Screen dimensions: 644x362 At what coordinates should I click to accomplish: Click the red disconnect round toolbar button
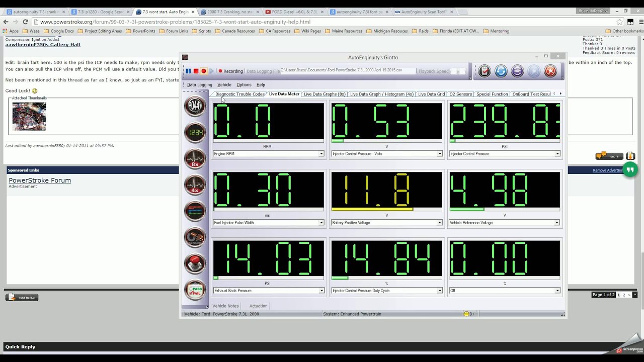550,71
